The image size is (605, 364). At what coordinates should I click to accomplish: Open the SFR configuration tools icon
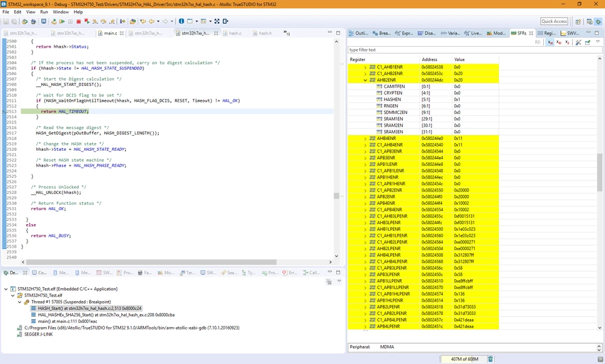pyautogui.click(x=578, y=42)
